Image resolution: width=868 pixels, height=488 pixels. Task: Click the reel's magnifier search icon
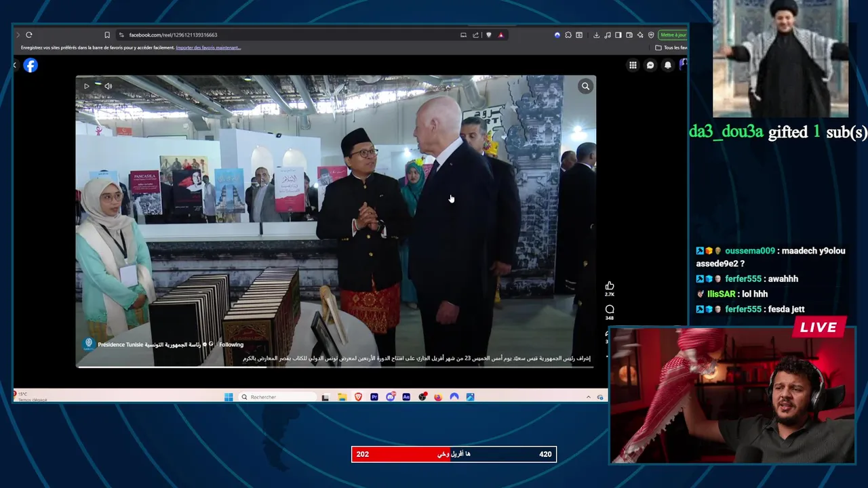coord(585,86)
